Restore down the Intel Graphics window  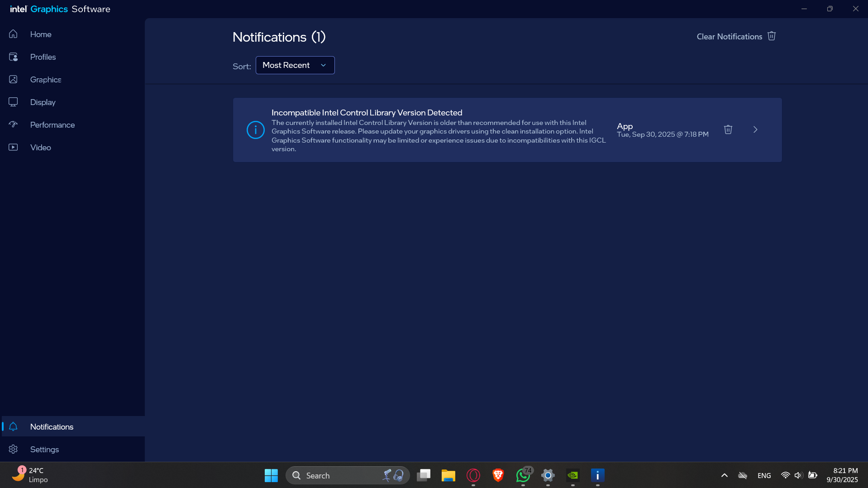[x=830, y=9]
